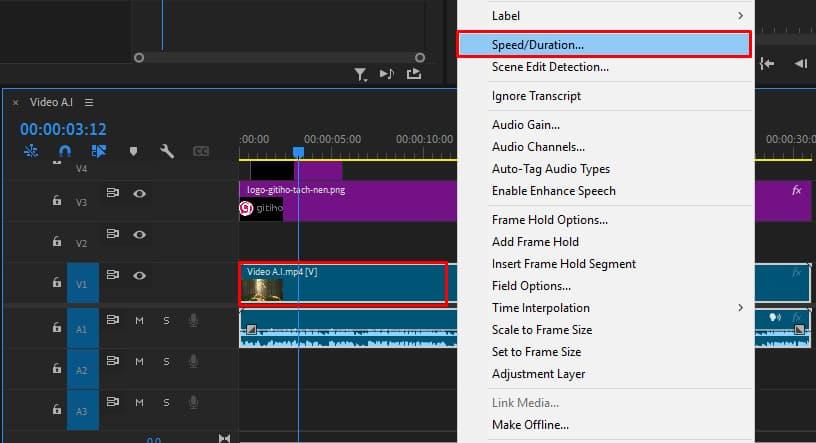Toggle V1 track lock
Screen dimensions: 816x443
(57, 282)
